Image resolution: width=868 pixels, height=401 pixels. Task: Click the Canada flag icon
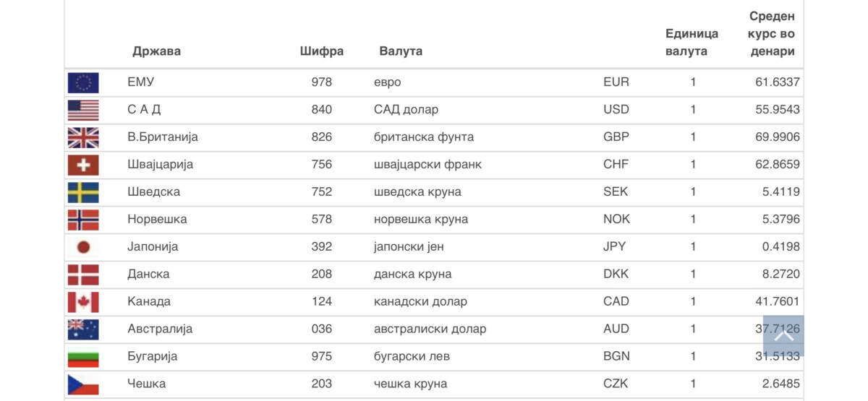tap(83, 302)
